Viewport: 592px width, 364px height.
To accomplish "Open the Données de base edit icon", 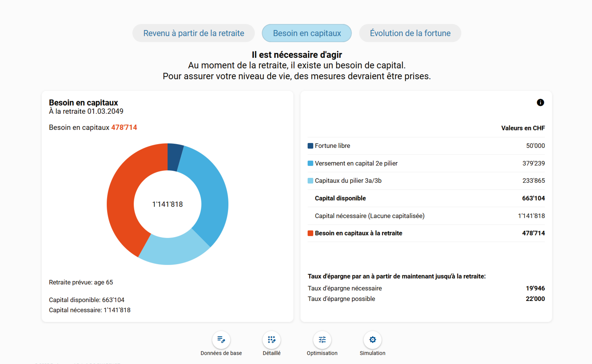I will pyautogui.click(x=221, y=340).
